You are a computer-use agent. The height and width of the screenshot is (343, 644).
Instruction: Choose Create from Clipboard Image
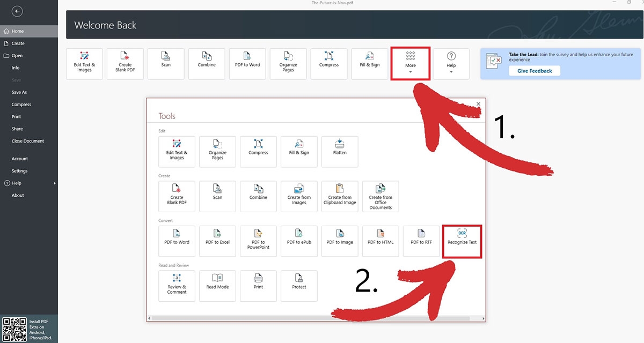pos(340,196)
